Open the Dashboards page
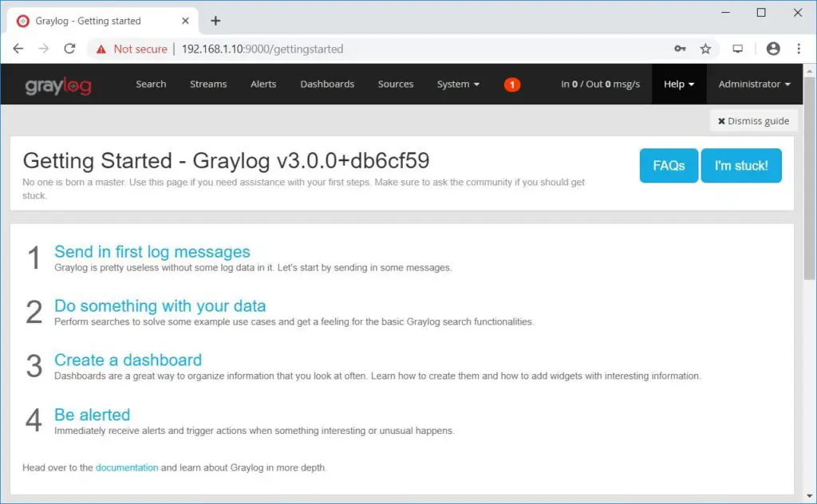The image size is (817, 504). (x=327, y=85)
